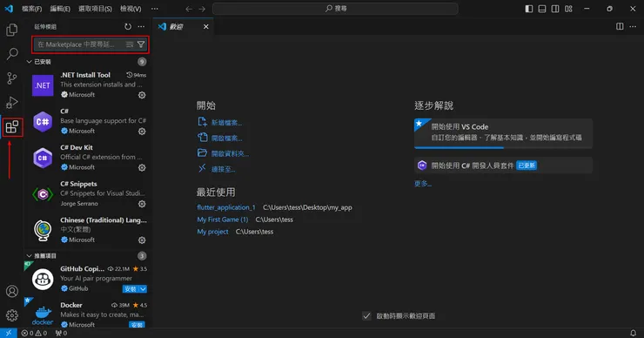Open the File menu
Screen dimensions: 644x338
pos(31,9)
